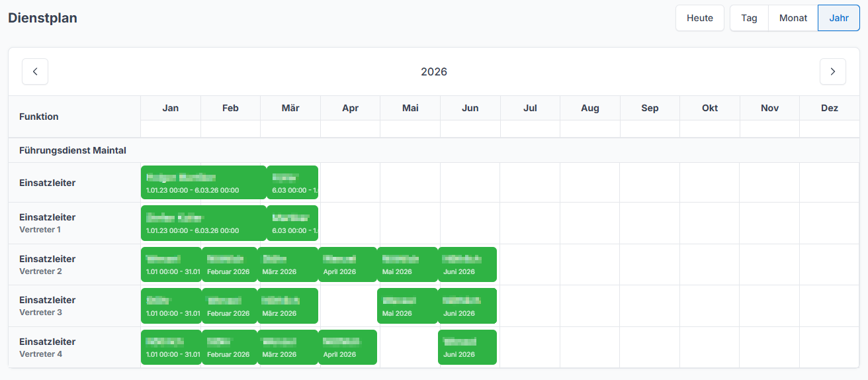Screen dimensions: 868x380
Task: Click the Sep month column header
Action: pyautogui.click(x=650, y=108)
